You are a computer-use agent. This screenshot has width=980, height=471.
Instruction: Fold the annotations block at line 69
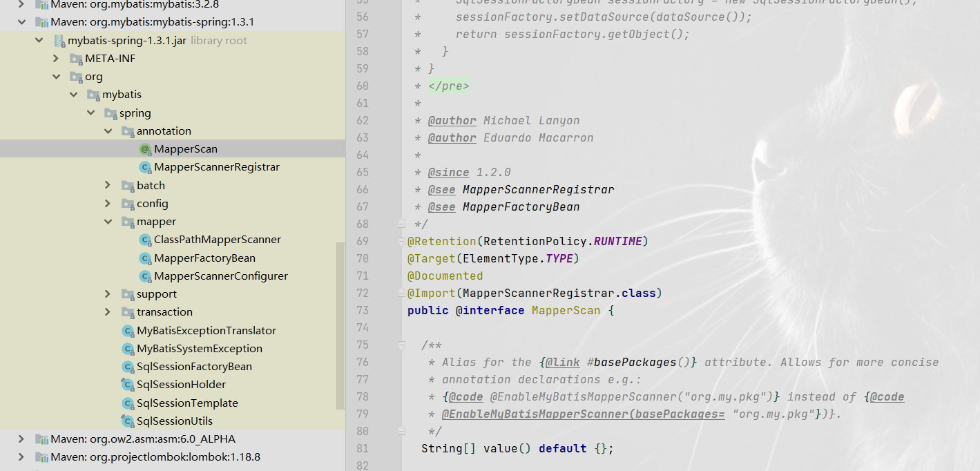pos(401,242)
